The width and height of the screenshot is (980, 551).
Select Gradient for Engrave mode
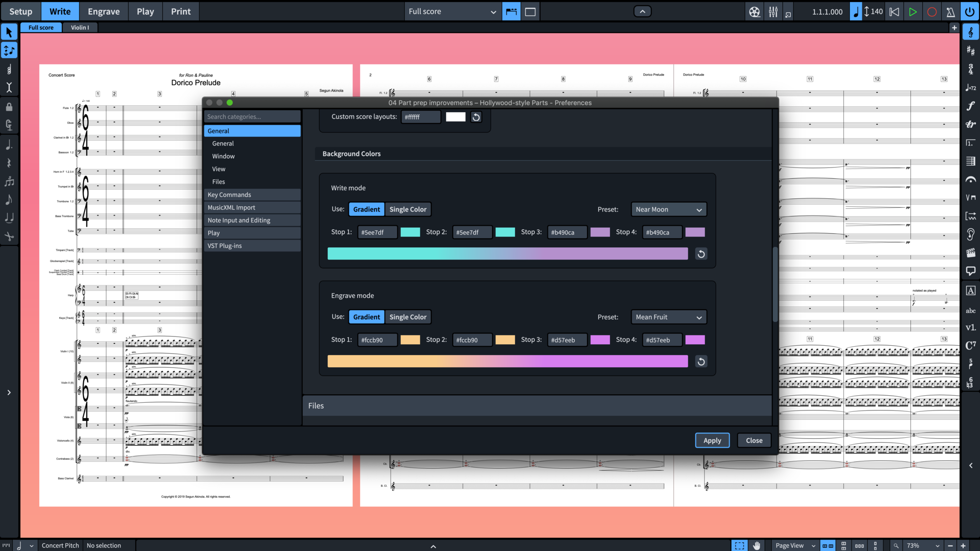coord(367,317)
